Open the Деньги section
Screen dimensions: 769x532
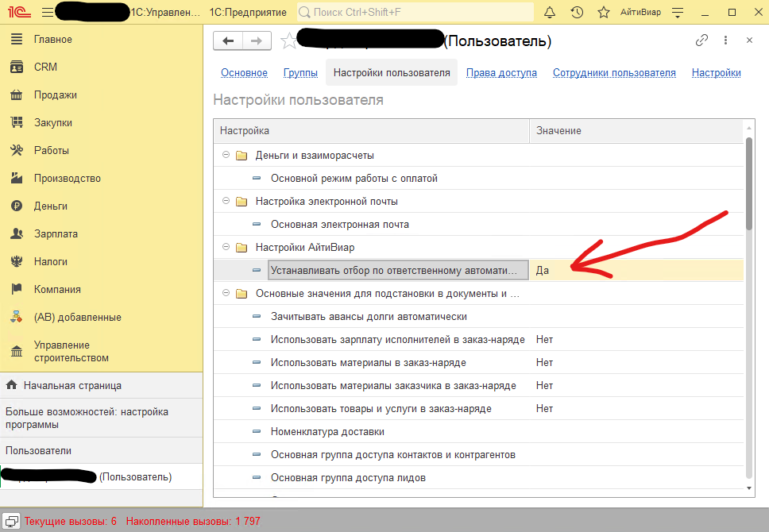pos(51,206)
